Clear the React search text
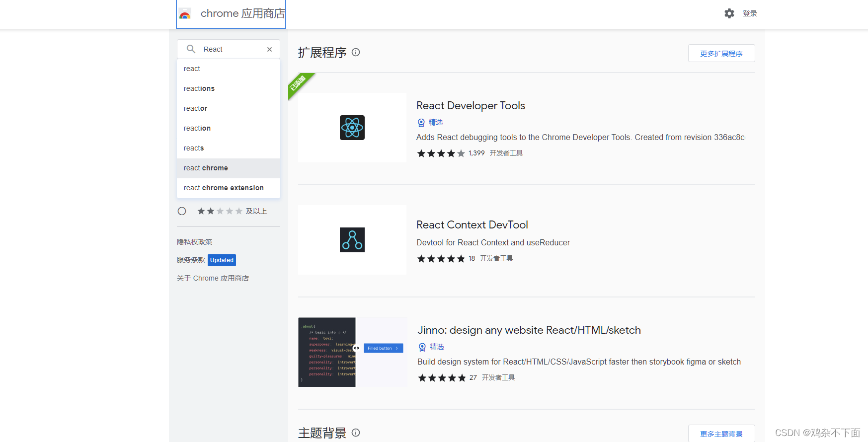 [x=269, y=49]
